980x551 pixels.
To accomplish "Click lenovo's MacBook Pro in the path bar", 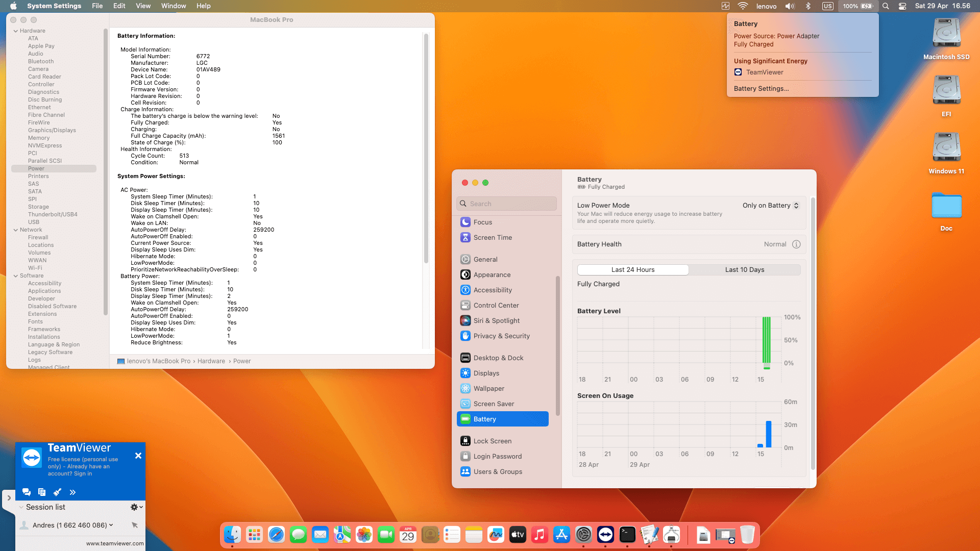I will click(x=154, y=361).
